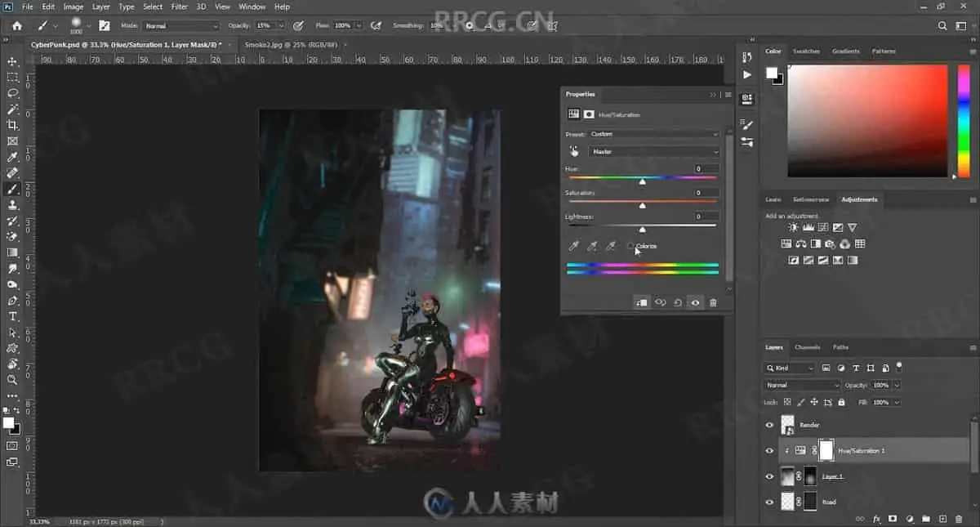Reset adjustment defaults in Properties panel

pyautogui.click(x=678, y=302)
